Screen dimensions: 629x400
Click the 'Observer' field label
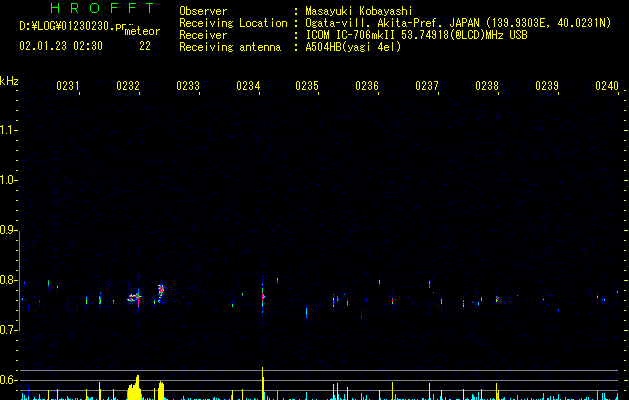(203, 11)
